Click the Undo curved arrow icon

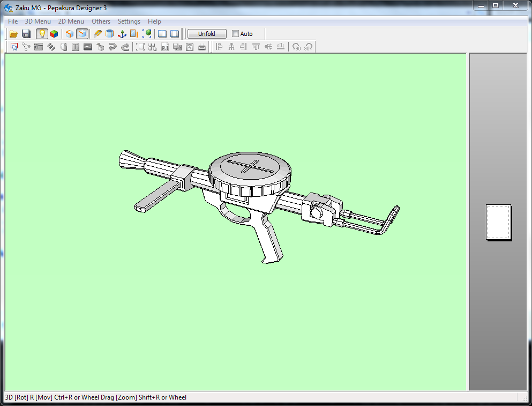point(113,47)
